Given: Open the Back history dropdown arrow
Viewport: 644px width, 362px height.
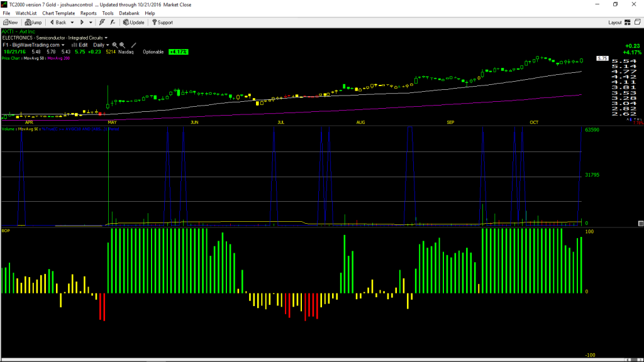Looking at the screenshot, I should click(72, 23).
